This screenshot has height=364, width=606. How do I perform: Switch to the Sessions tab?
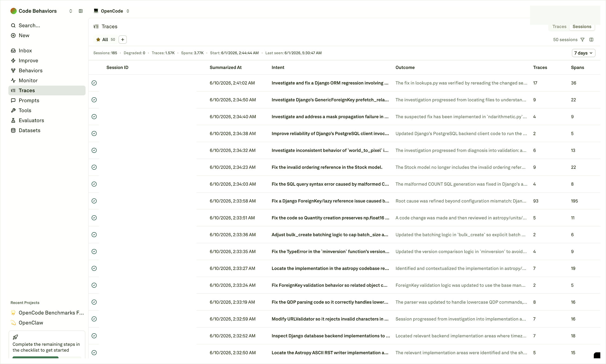click(582, 26)
